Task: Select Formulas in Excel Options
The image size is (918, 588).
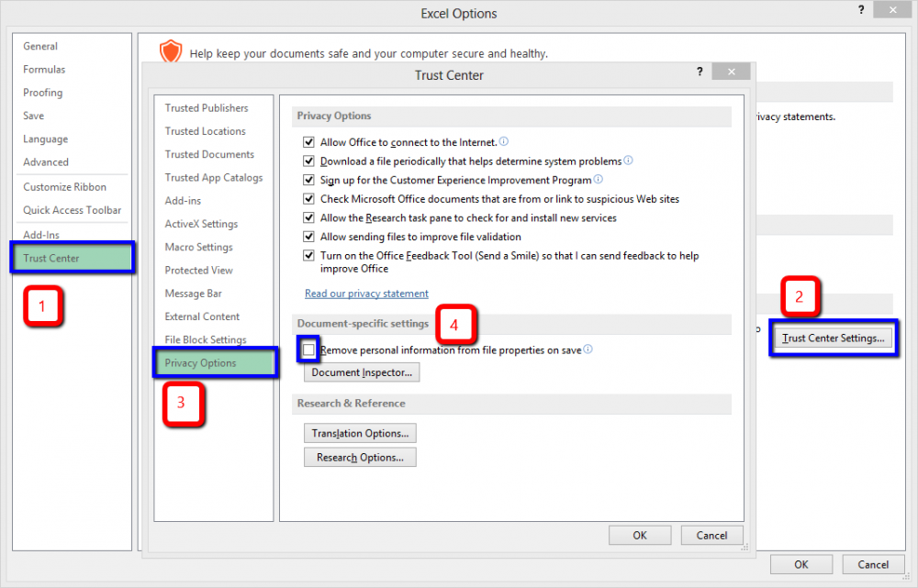Action: click(44, 70)
